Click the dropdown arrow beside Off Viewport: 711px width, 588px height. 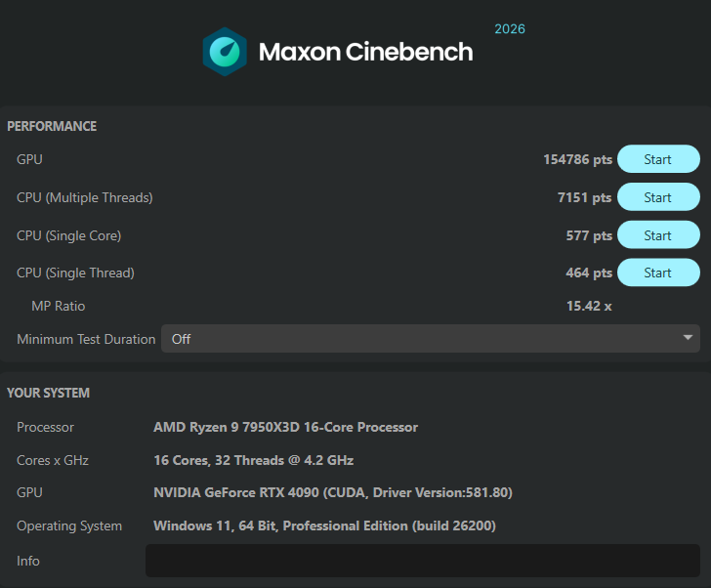[688, 338]
